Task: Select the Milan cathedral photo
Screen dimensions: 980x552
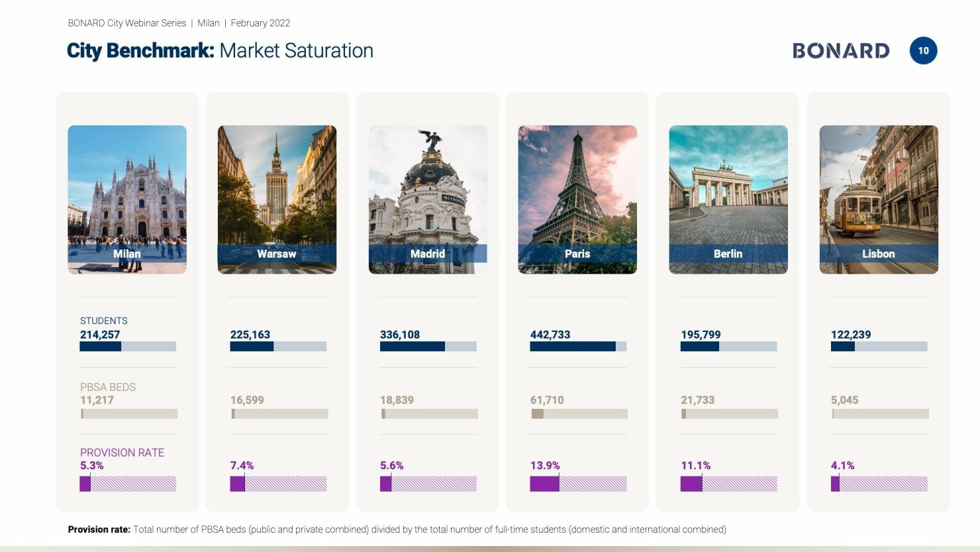Action: pyautogui.click(x=127, y=192)
